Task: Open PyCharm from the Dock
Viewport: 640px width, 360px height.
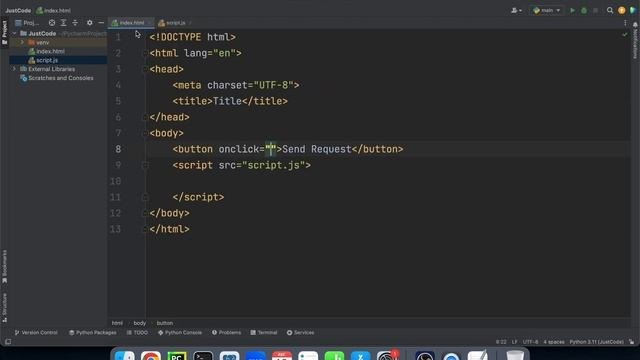Action: click(x=177, y=356)
